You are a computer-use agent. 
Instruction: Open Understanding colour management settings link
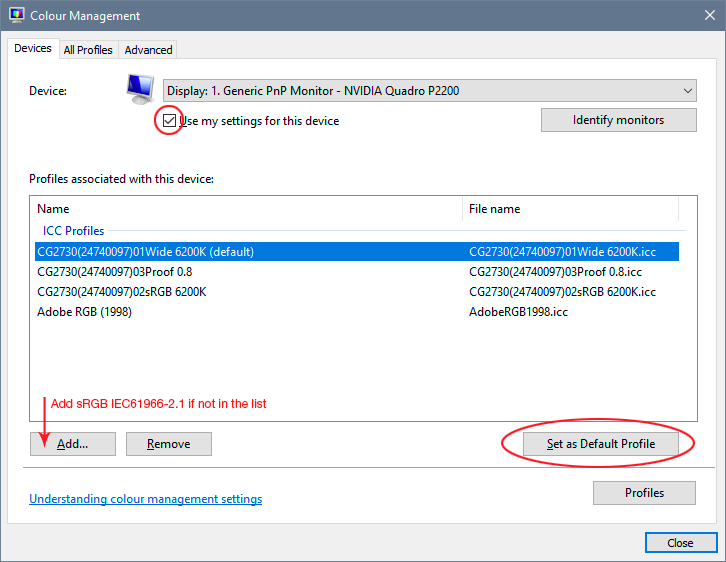coord(146,499)
